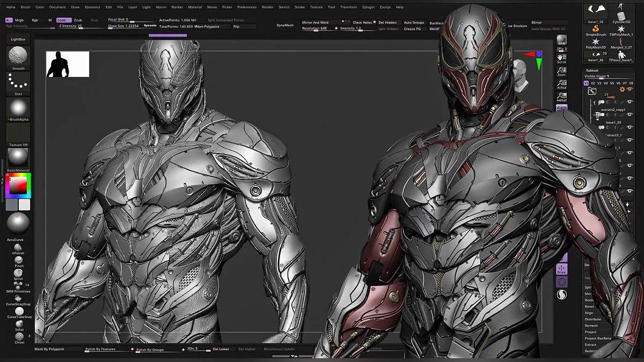Click the Actual size icon
This screenshot has height=362, width=644.
[x=561, y=84]
